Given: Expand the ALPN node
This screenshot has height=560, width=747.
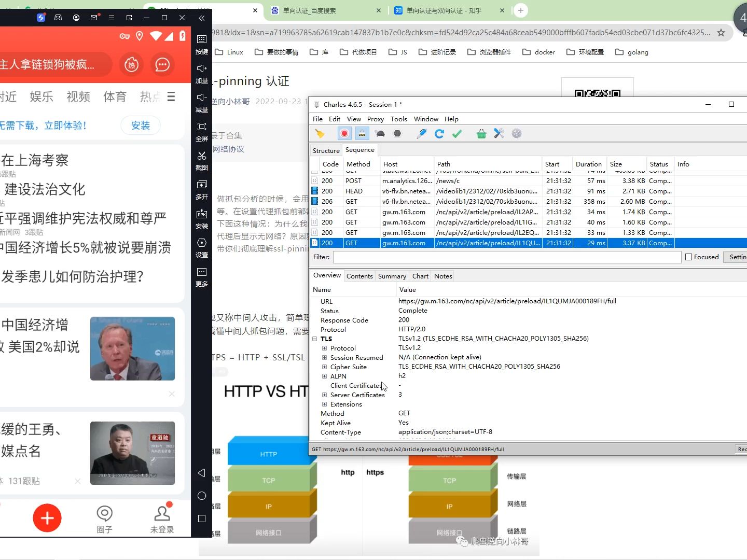Looking at the screenshot, I should point(324,376).
